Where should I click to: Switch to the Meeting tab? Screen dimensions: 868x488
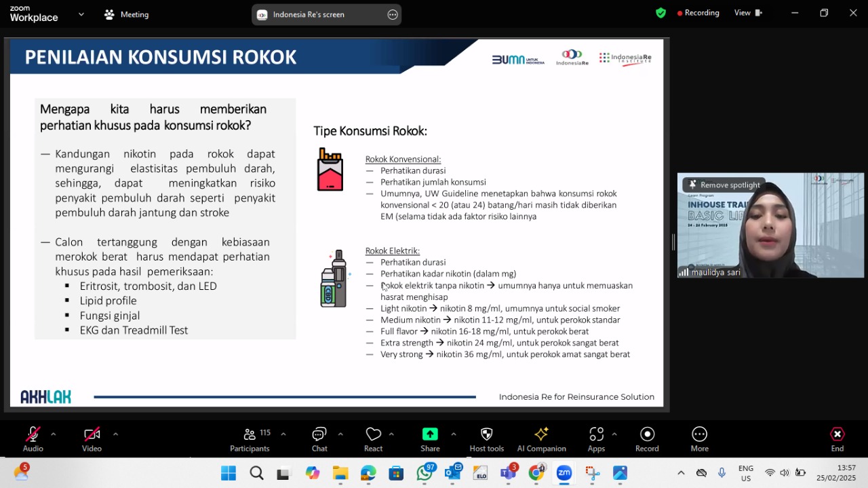[126, 14]
